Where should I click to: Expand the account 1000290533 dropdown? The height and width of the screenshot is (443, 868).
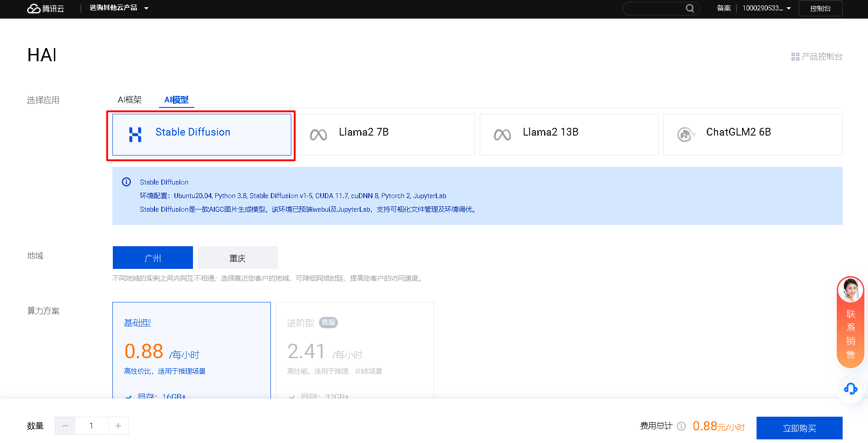click(767, 8)
